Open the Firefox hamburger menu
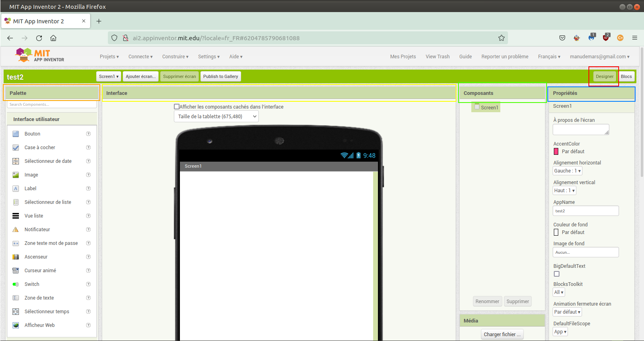The width and height of the screenshot is (644, 341). point(635,38)
